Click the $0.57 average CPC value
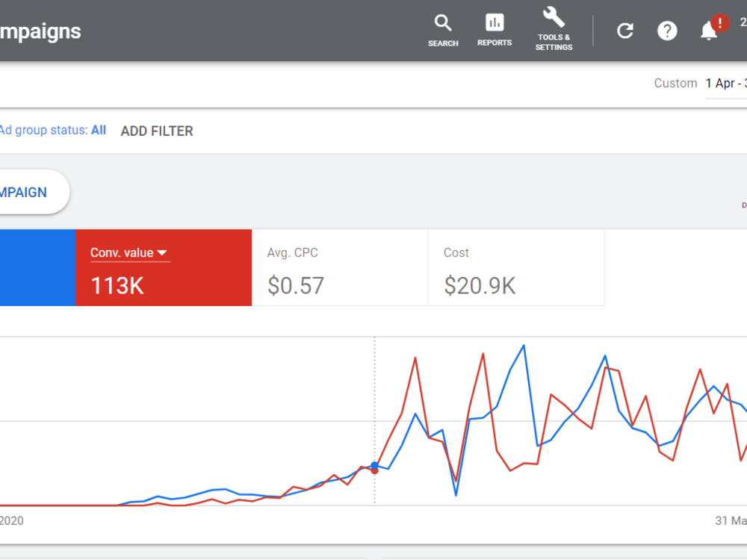The image size is (747, 560). coord(295,286)
